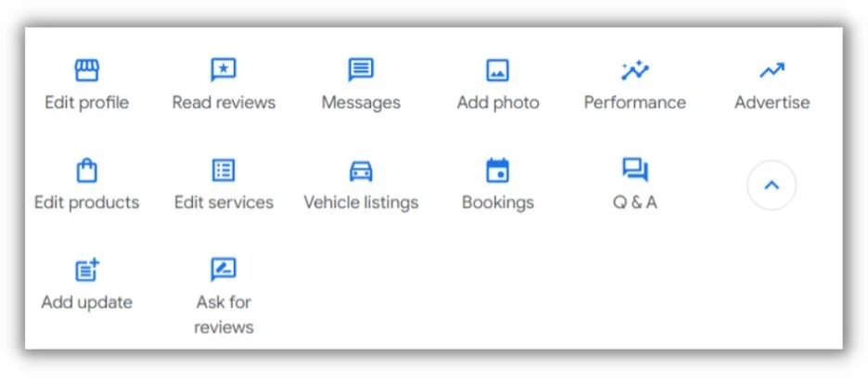Collapse the actions with the up chevron
This screenshot has width=868, height=381.
[x=772, y=185]
